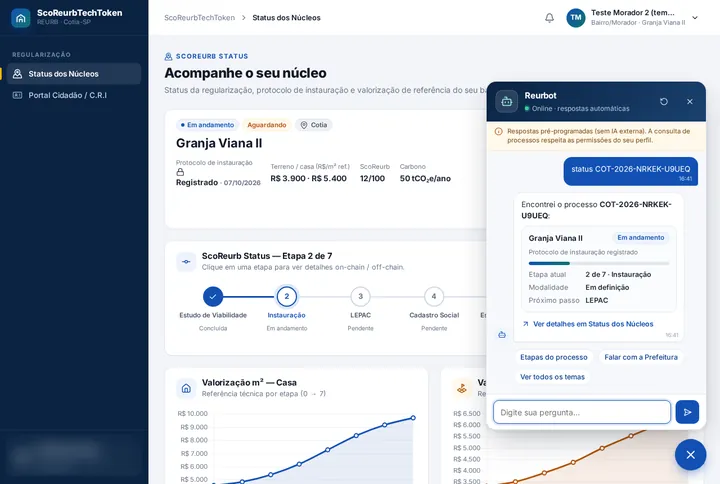Screen dimensions: 720x484
Task: Click the Registrado protocol status text
Action: tap(197, 182)
